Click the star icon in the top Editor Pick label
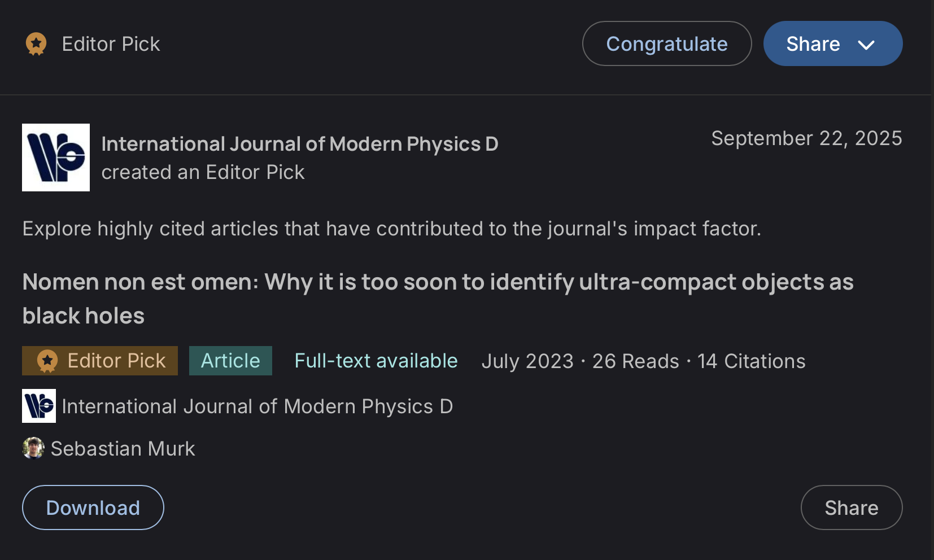 [x=36, y=43]
